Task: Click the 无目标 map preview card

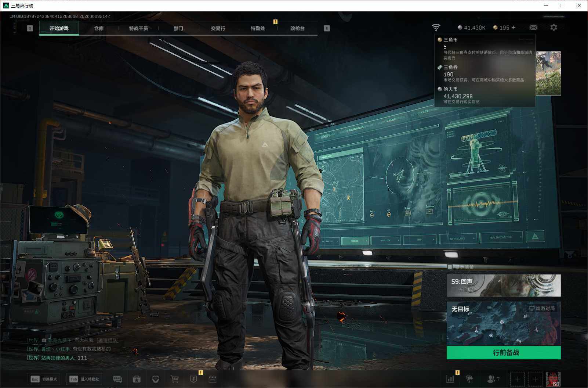Action: 504,324
